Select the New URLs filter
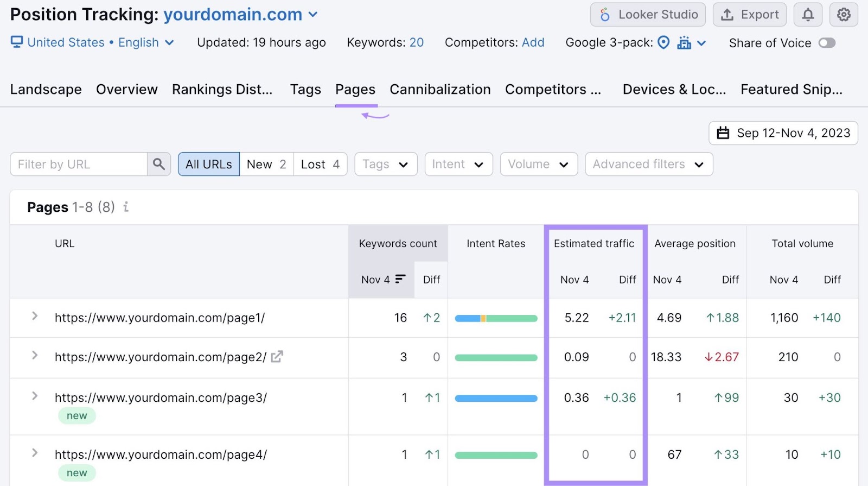Image resolution: width=868 pixels, height=486 pixels. [266, 164]
